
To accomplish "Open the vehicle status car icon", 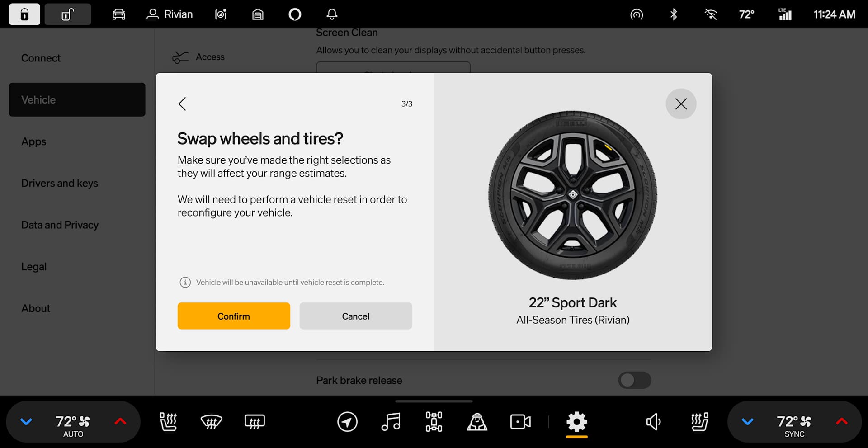I will point(118,14).
